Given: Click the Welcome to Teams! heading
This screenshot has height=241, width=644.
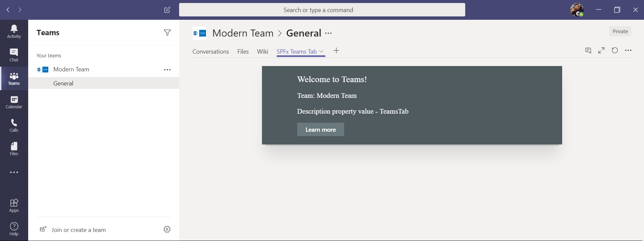Looking at the screenshot, I should tap(332, 79).
